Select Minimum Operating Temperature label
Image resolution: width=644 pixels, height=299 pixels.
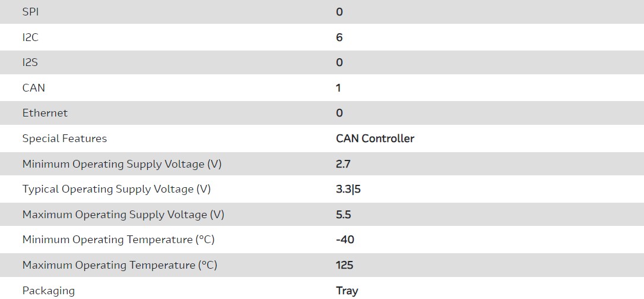118,240
